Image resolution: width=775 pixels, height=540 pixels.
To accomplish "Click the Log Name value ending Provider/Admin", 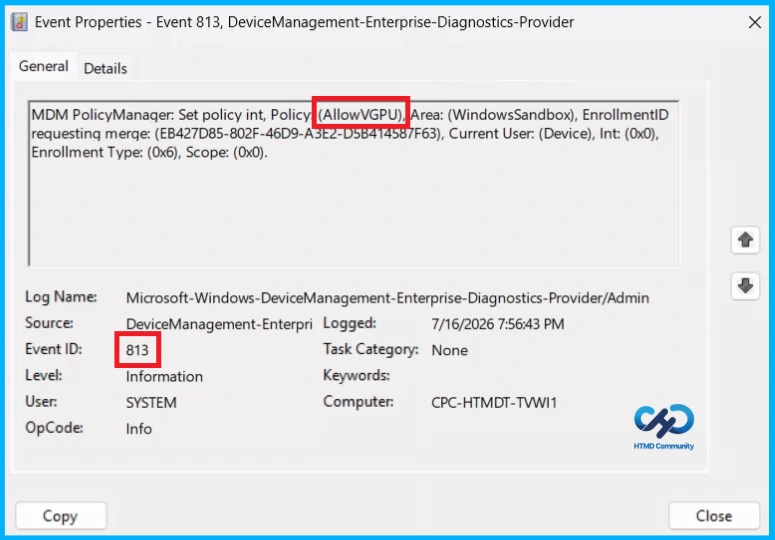I will click(387, 298).
